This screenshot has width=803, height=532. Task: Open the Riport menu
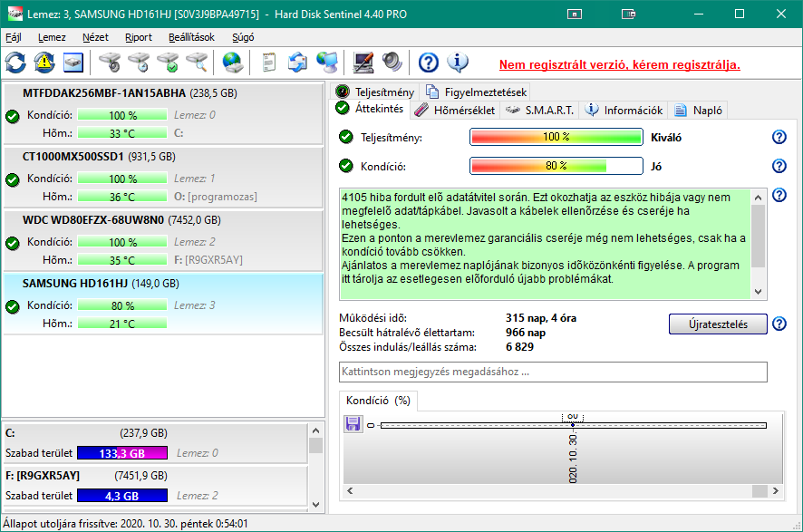tap(139, 37)
